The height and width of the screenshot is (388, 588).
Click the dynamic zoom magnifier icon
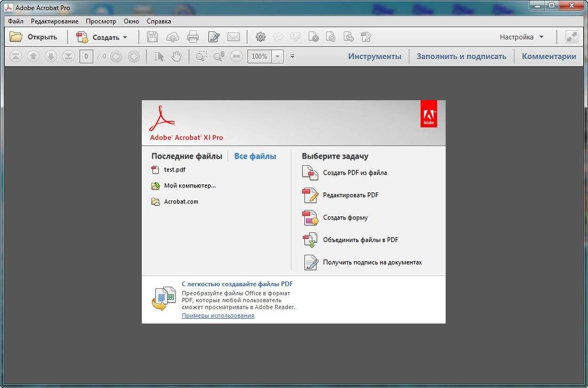click(219, 56)
